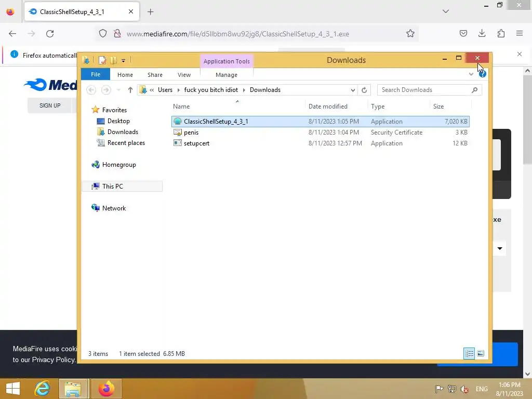The width and height of the screenshot is (532, 399).
Task: Bookmark this page with star icon
Action: pyautogui.click(x=410, y=34)
